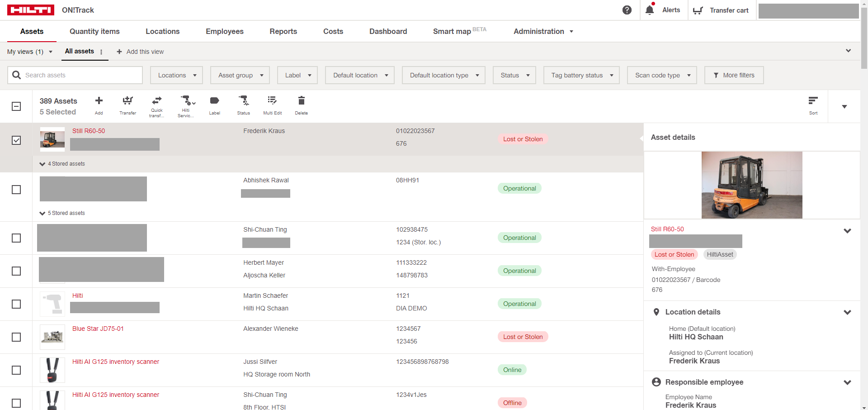The image size is (868, 410).
Task: Click the Hilti logo
Action: [x=31, y=10]
